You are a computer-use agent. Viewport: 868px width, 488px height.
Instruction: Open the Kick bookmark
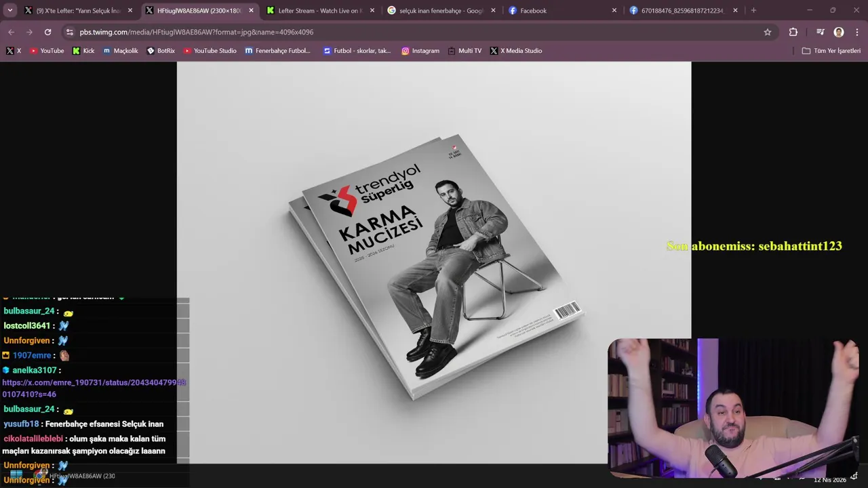pyautogui.click(x=83, y=51)
